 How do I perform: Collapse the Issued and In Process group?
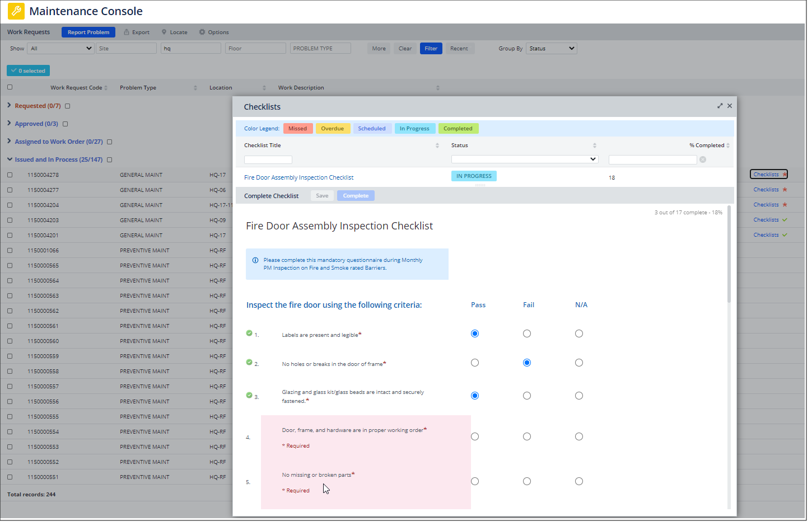tap(9, 159)
